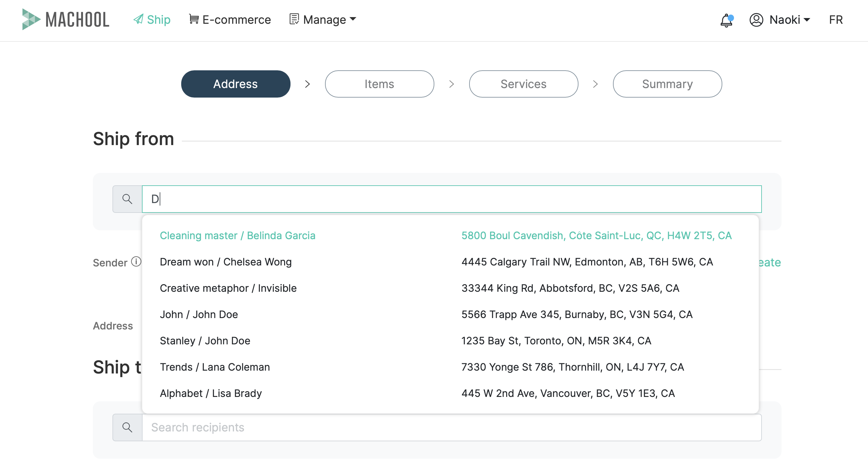Switch language to FR
The image size is (868, 472).
click(x=836, y=20)
